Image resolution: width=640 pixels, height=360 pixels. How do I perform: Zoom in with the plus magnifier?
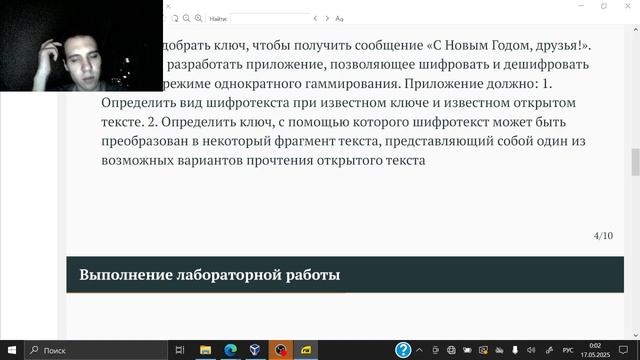pos(198,18)
